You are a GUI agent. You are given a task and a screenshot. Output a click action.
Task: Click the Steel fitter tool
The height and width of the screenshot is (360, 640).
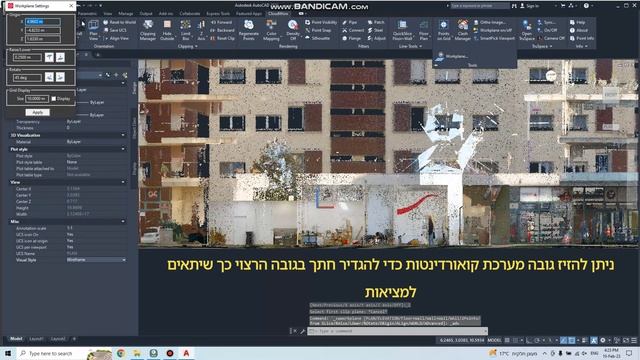(x=375, y=30)
